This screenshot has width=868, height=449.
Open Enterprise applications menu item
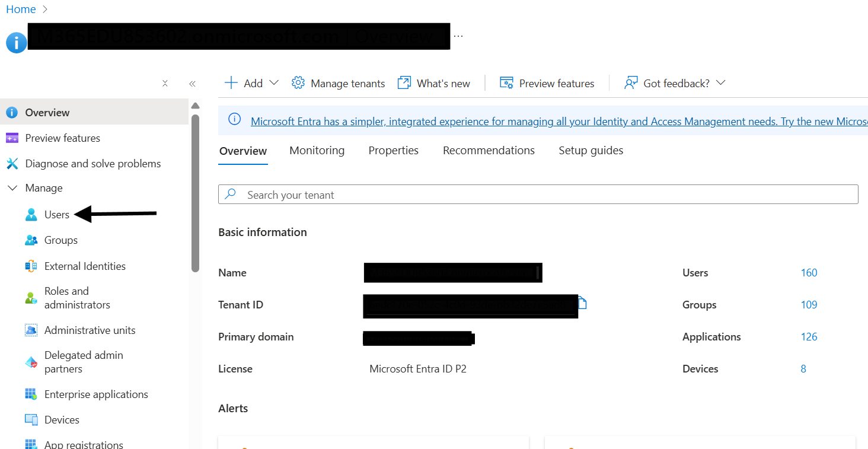(96, 394)
